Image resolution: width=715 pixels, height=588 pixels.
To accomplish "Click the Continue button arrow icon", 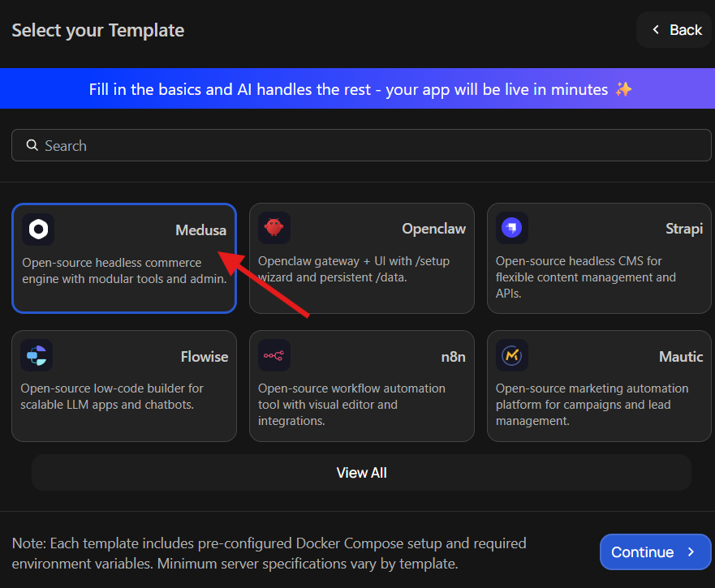I will coord(691,552).
